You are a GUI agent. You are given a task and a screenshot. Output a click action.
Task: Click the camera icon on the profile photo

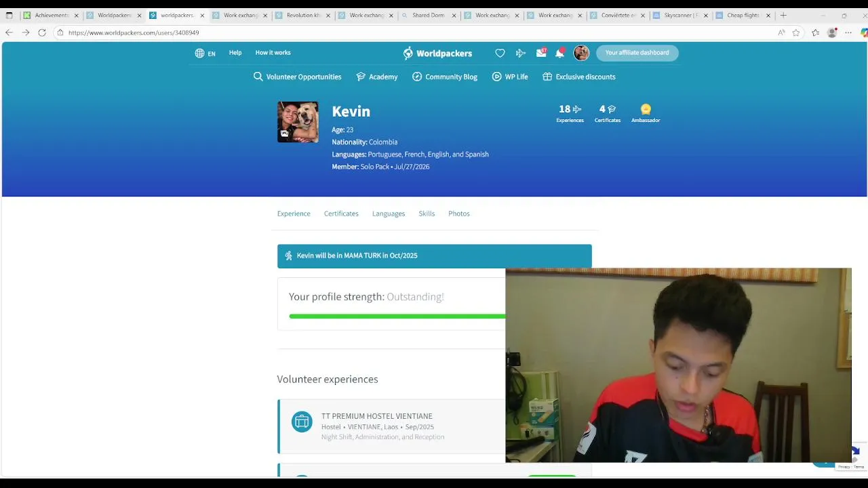pos(285,134)
